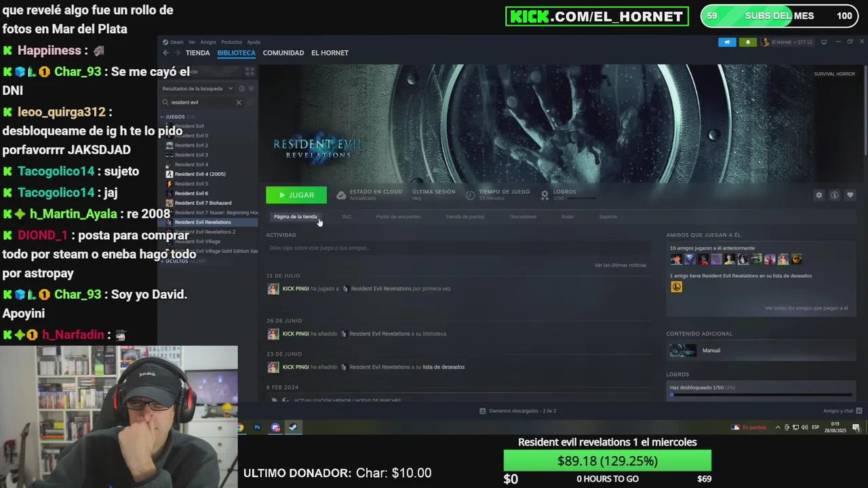
Task: Switch Steam to Big Picture mode icon
Action: pyautogui.click(x=824, y=42)
